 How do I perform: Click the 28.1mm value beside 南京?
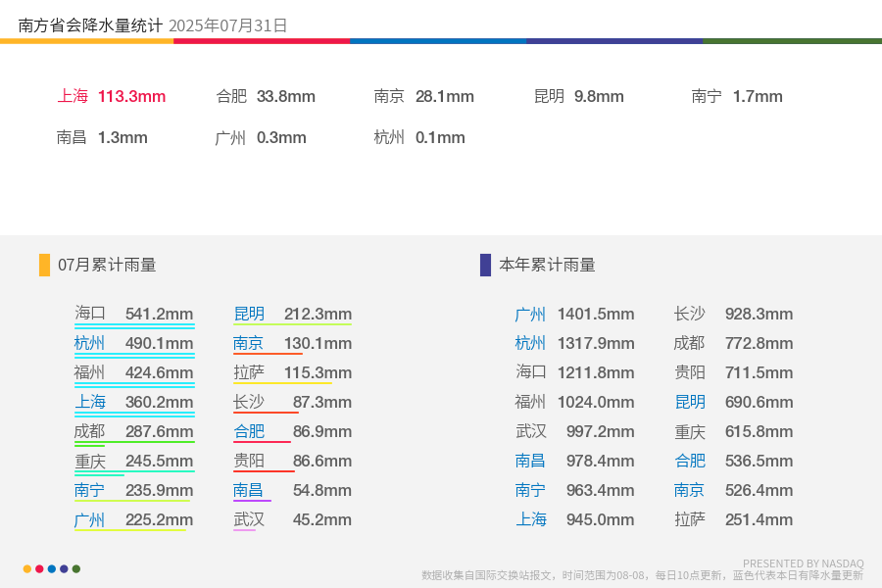444,96
